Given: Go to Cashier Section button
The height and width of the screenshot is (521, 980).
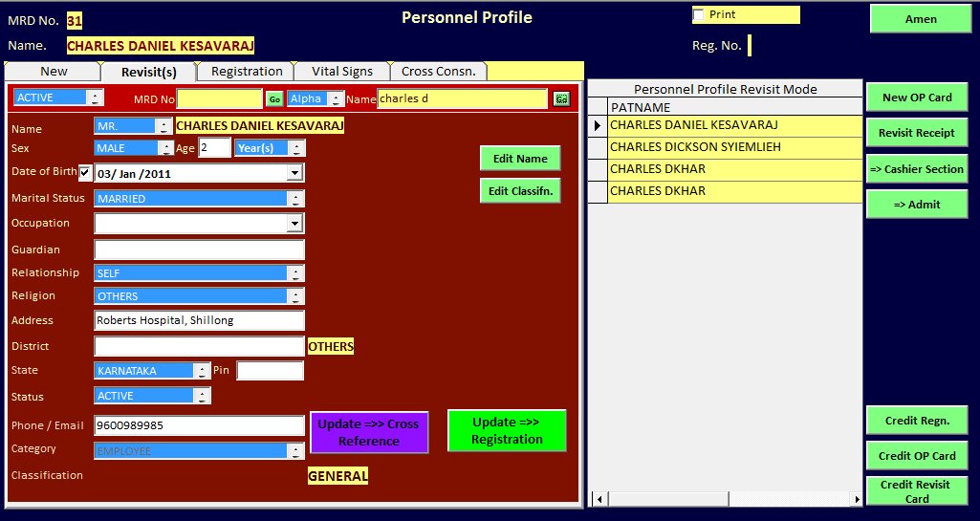Looking at the screenshot, I should click(917, 168).
